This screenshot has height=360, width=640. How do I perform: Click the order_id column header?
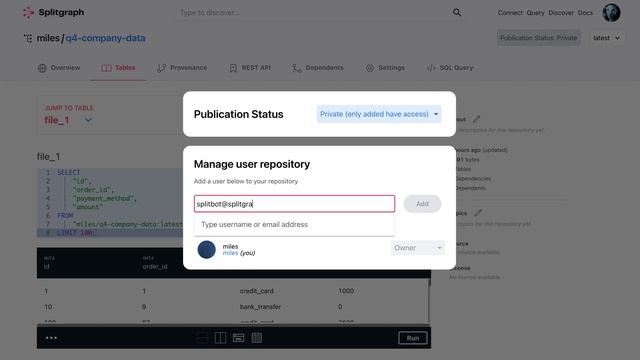click(155, 267)
